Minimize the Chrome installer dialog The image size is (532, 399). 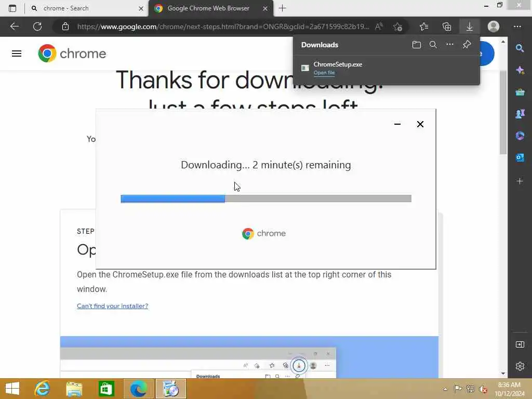pyautogui.click(x=397, y=124)
